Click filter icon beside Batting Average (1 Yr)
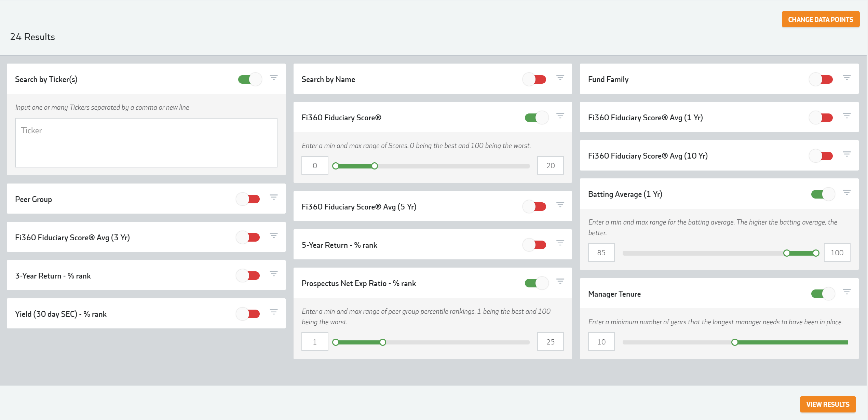 click(846, 192)
